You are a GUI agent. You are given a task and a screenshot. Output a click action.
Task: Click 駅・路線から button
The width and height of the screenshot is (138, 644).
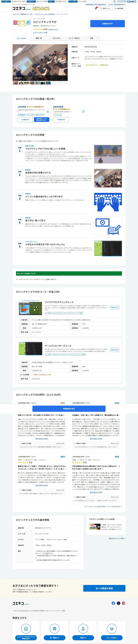coord(55,638)
